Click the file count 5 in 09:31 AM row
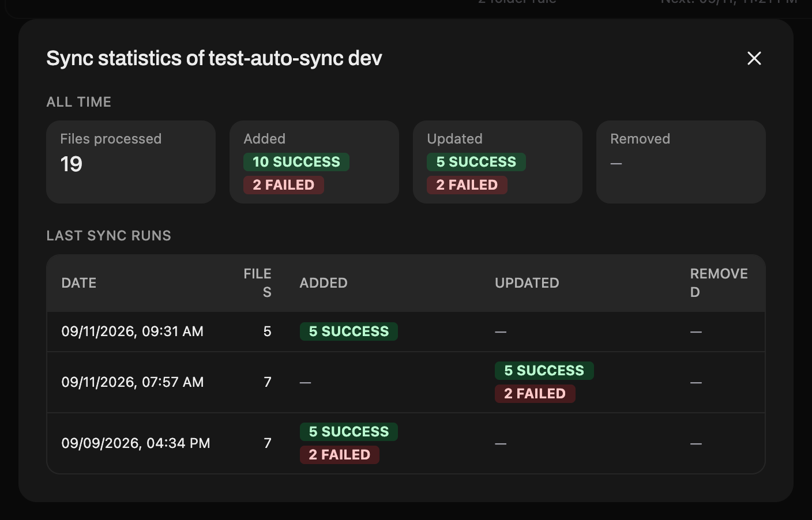Image resolution: width=812 pixels, height=520 pixels. (268, 331)
